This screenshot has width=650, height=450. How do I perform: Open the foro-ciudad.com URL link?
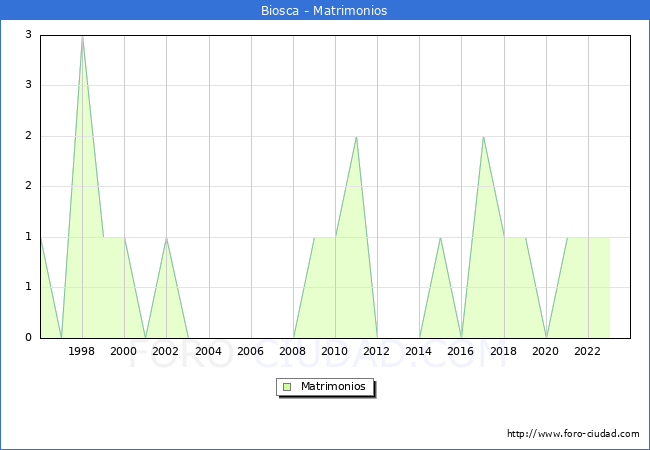tap(573, 434)
